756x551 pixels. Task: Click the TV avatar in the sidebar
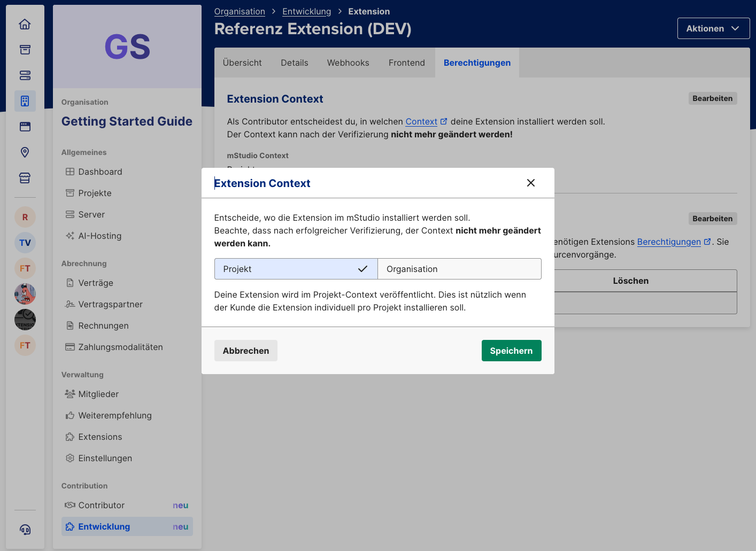click(25, 243)
